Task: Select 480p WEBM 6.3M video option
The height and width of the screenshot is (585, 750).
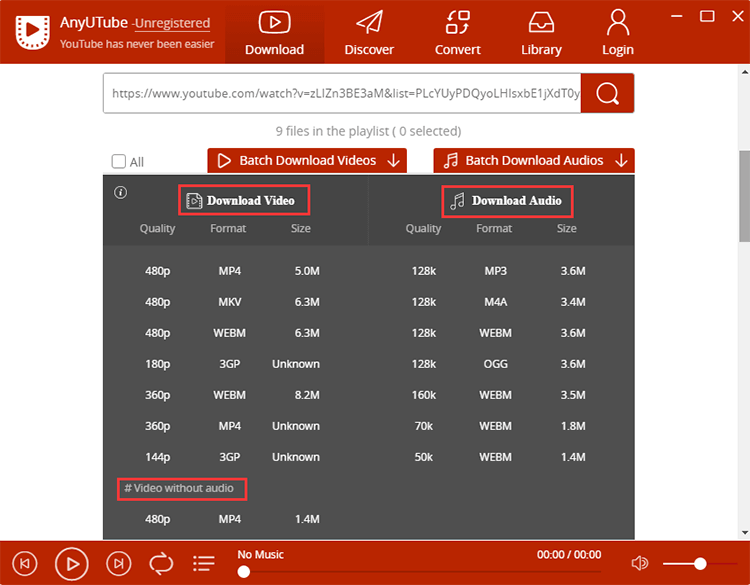Action: [232, 333]
